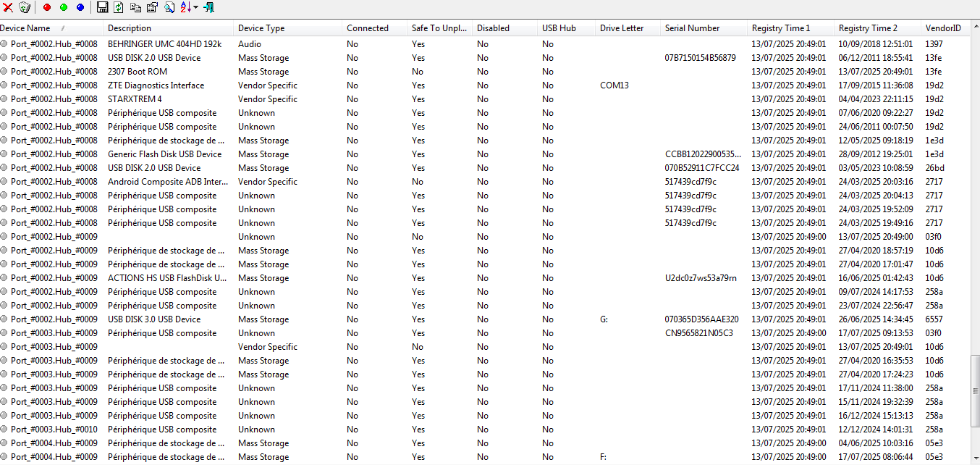980x465 pixels.
Task: Sort by Drive Letter column header
Action: tap(628, 28)
